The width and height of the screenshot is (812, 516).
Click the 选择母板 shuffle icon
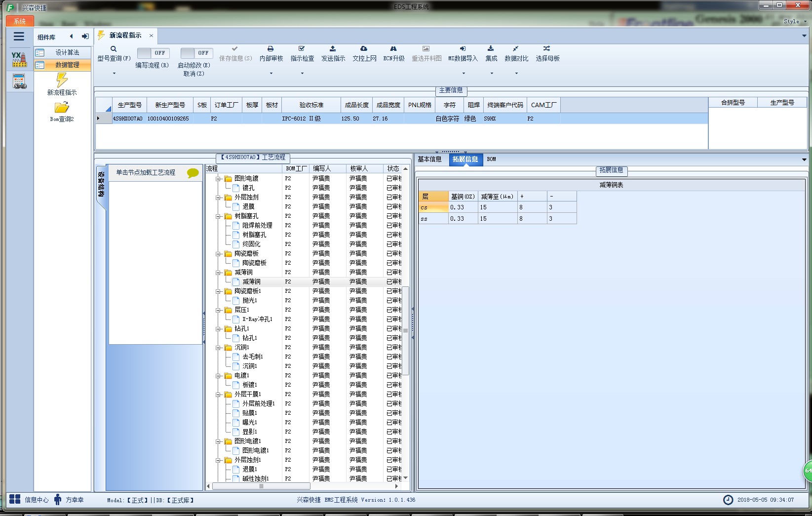tap(547, 49)
